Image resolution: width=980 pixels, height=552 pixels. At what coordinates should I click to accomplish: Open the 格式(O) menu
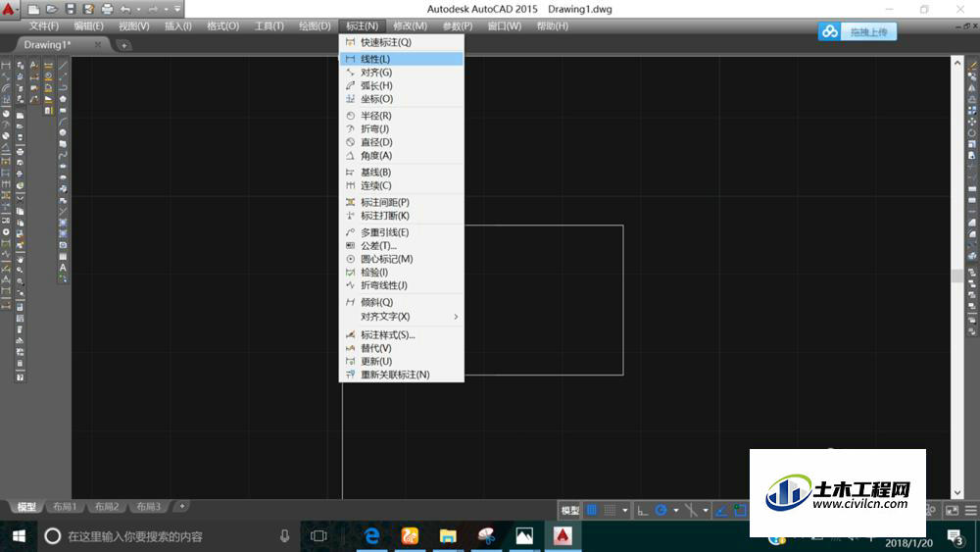click(x=223, y=25)
